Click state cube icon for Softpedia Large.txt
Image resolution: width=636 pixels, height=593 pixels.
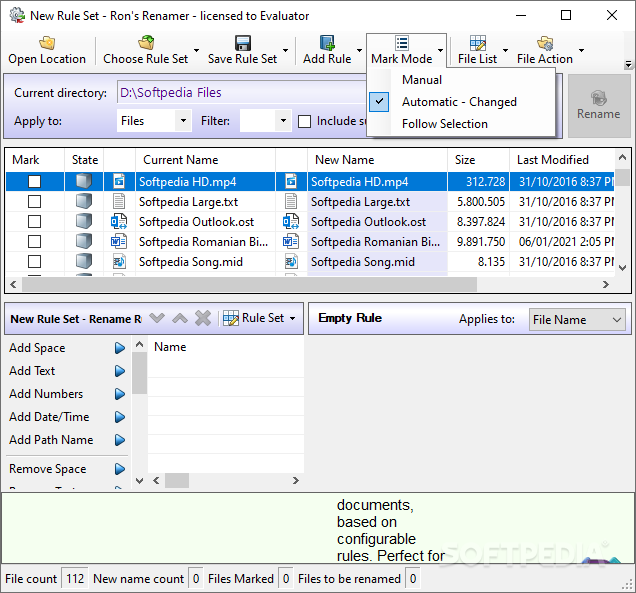click(x=84, y=201)
